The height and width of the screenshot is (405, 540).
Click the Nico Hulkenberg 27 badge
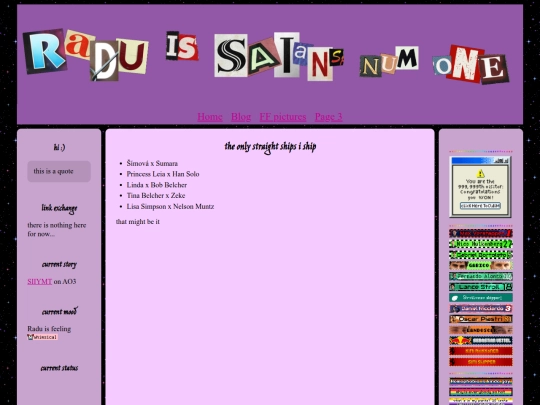coord(481,244)
